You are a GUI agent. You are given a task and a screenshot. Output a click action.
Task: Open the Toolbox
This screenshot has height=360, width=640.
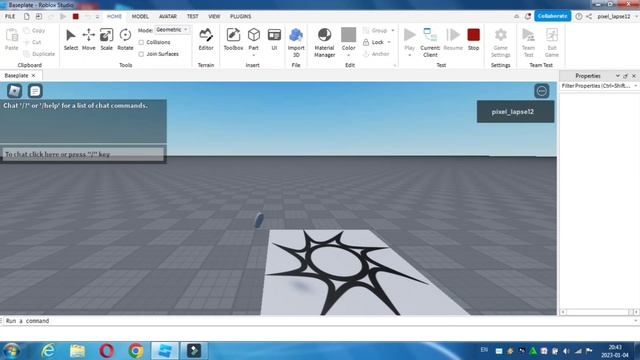pyautogui.click(x=233, y=39)
